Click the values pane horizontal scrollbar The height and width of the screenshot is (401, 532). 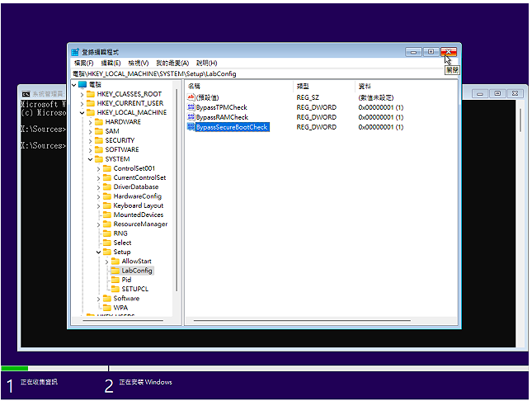(302, 320)
